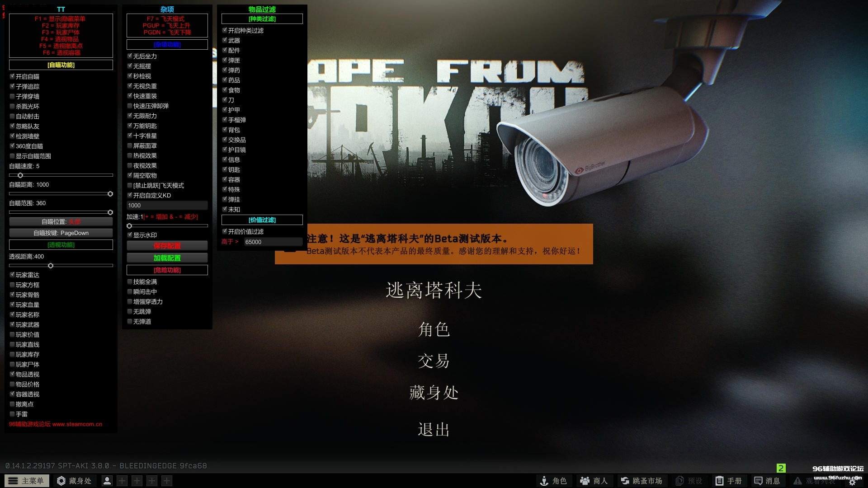This screenshot has height=488, width=868.
Task: Change aim position via 自瞄位置 selector
Action: 61,221
